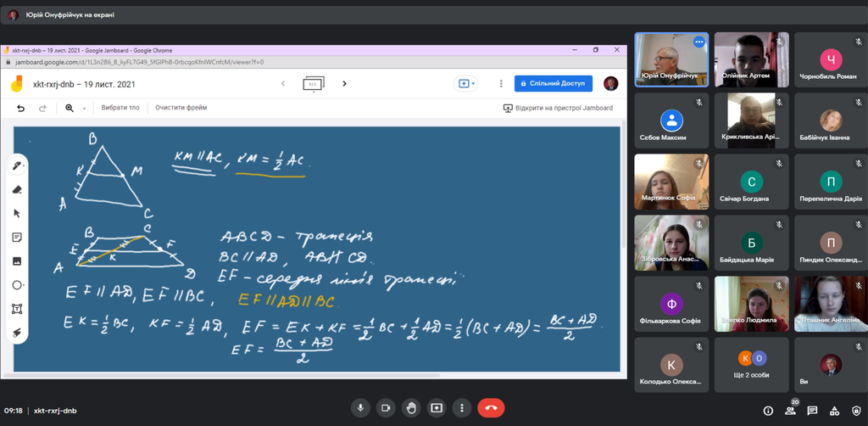868x426 pixels.
Task: Add a sticky note
Action: coord(17,237)
